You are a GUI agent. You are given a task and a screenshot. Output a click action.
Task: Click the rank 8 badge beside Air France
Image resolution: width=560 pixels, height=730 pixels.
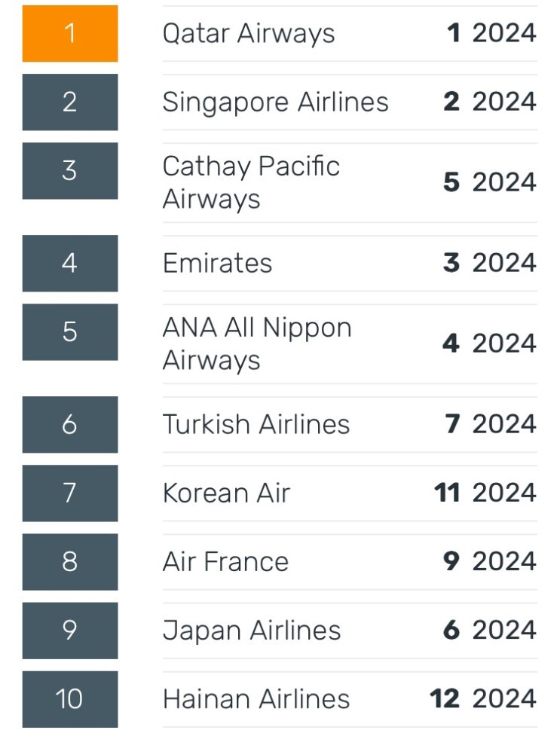coord(70,562)
